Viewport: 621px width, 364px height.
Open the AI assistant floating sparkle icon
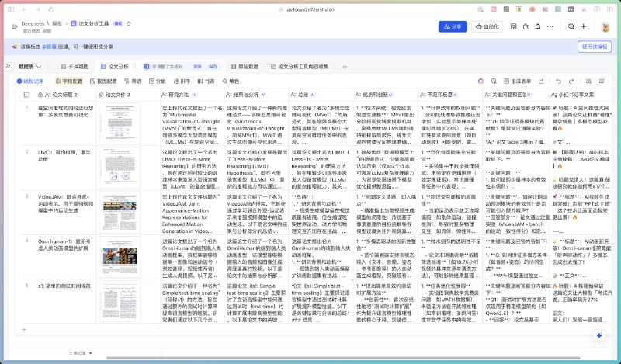599,335
